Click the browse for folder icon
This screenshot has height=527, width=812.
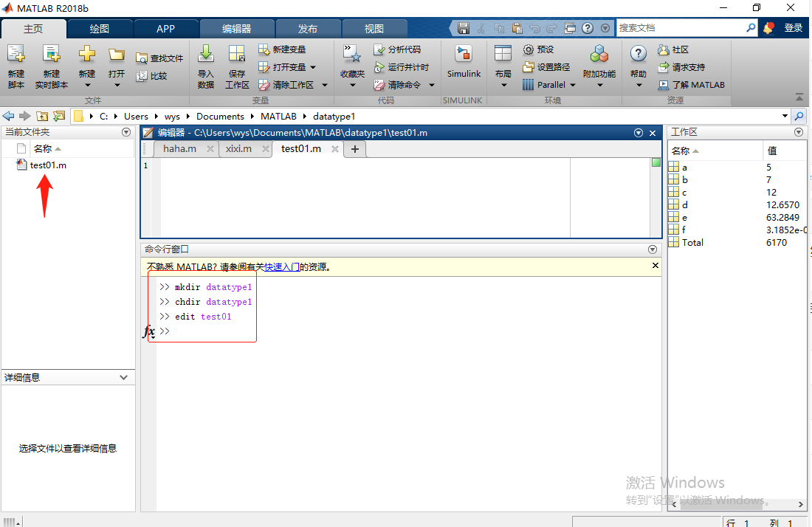(59, 116)
